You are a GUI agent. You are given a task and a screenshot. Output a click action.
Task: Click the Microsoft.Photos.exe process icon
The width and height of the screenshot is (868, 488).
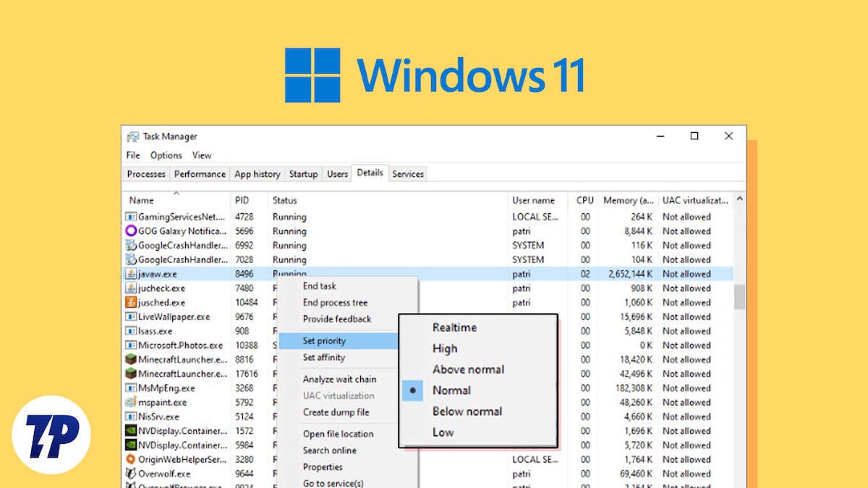coord(130,345)
